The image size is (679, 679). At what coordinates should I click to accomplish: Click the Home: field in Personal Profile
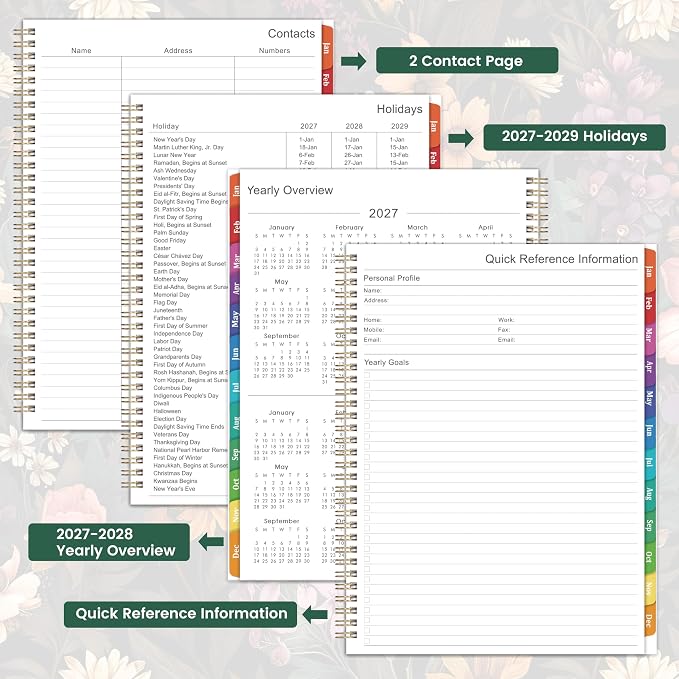click(x=429, y=320)
